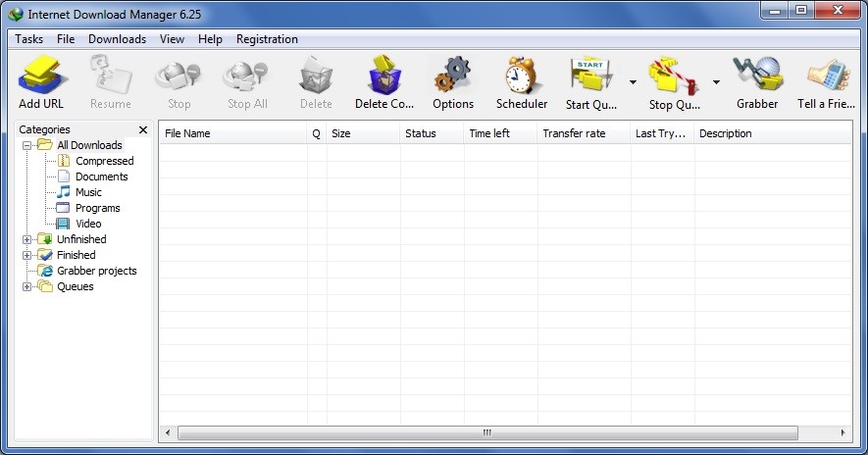Sort by the Description column

pyautogui.click(x=773, y=133)
